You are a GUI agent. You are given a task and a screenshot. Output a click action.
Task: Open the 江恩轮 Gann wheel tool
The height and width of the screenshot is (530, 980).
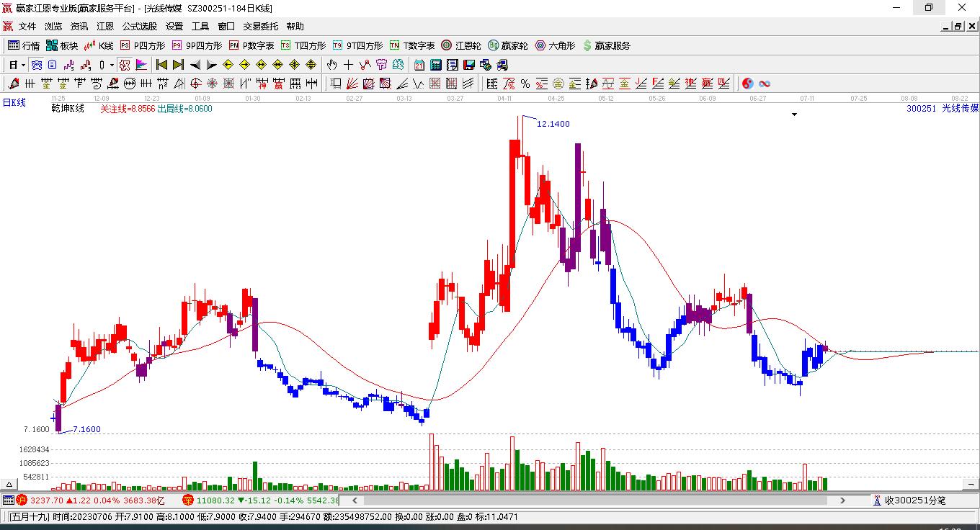pyautogui.click(x=461, y=45)
